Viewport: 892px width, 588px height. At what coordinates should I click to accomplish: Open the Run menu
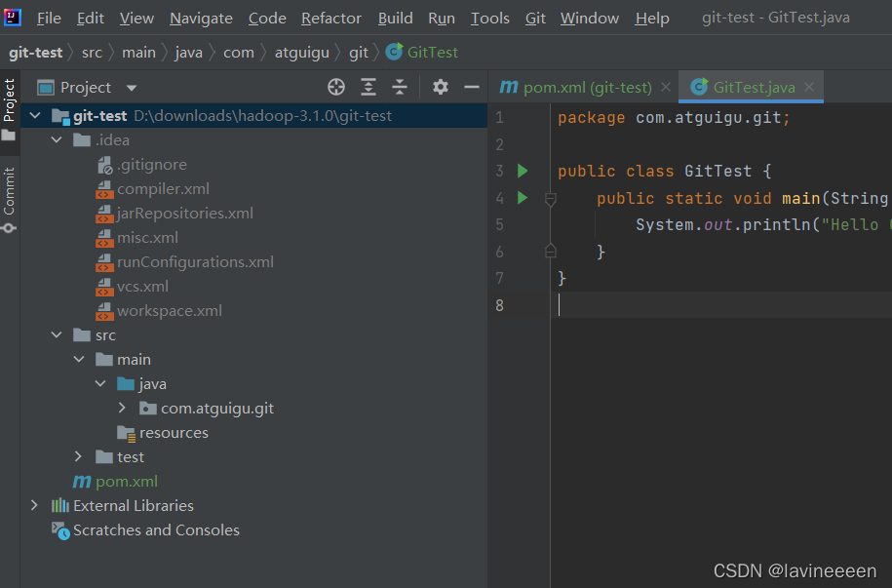(442, 19)
